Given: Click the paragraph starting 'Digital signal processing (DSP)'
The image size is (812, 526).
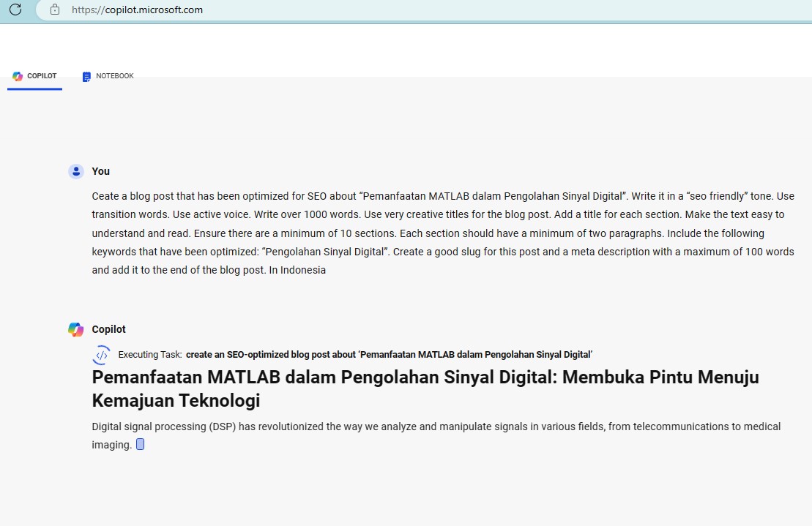Looking at the screenshot, I should click(x=436, y=435).
